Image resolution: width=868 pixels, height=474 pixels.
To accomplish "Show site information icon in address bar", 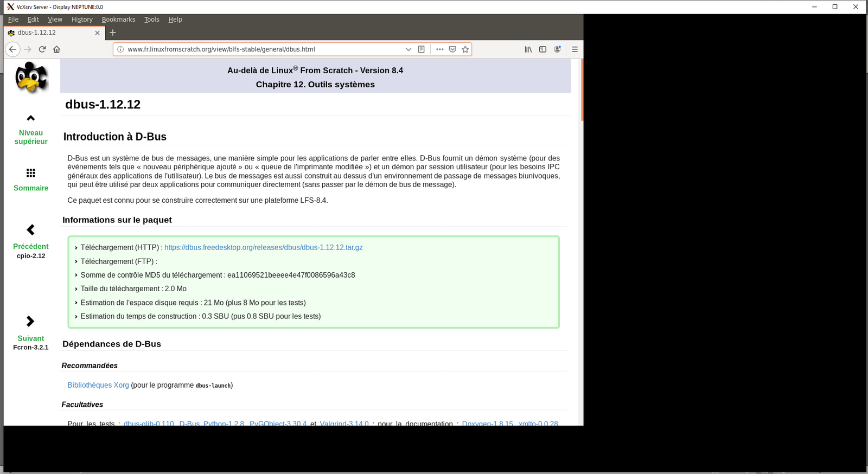I will point(120,49).
